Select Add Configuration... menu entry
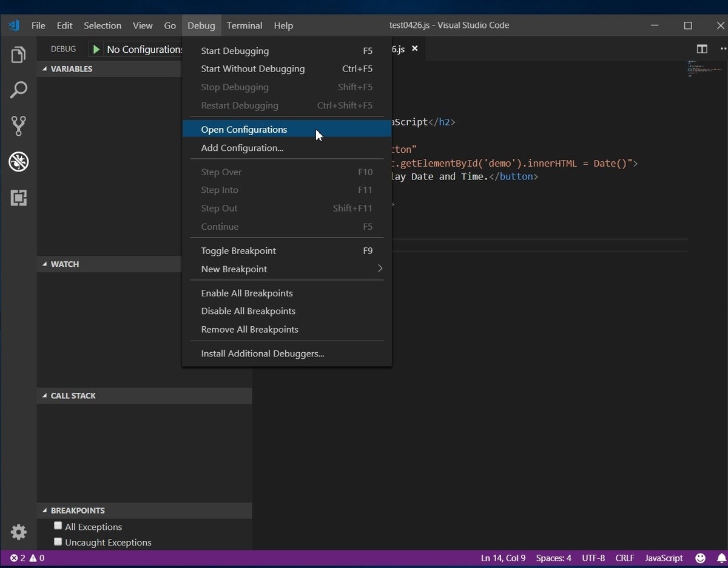This screenshot has height=568, width=728. click(x=287, y=148)
